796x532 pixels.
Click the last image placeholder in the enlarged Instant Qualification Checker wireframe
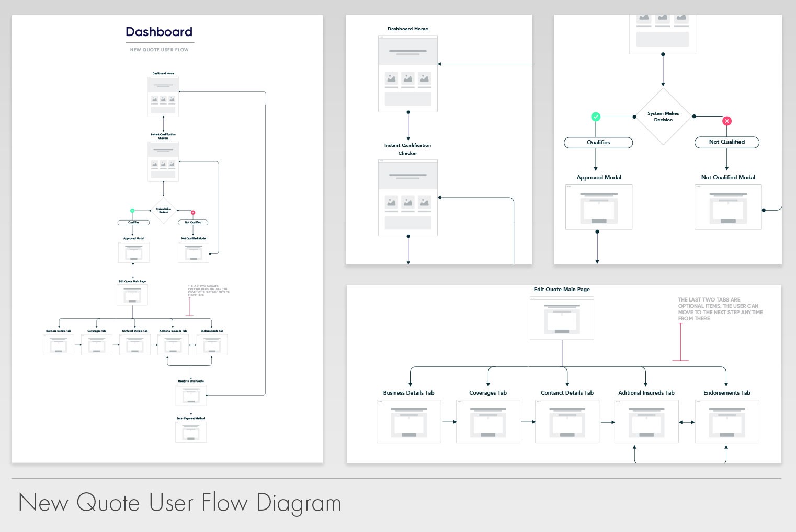(x=425, y=202)
